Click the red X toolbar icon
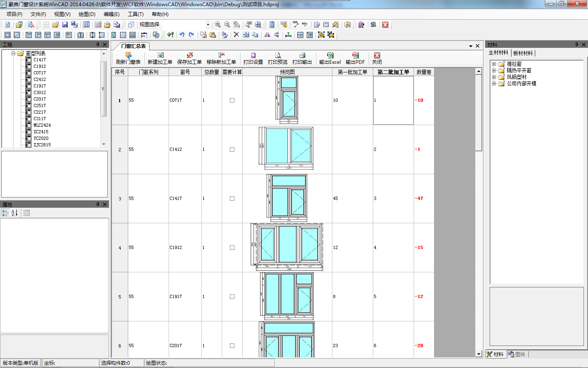The image size is (588, 368). [385, 25]
